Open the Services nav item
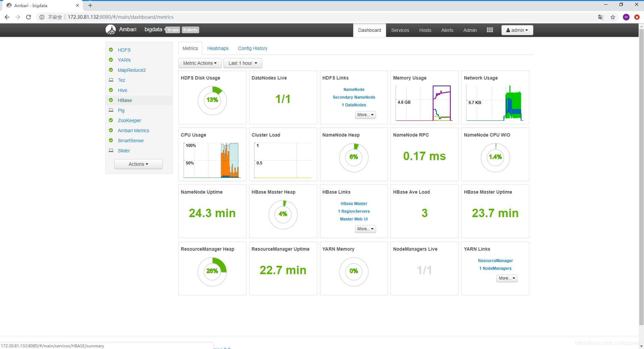This screenshot has height=349, width=644. (x=400, y=30)
